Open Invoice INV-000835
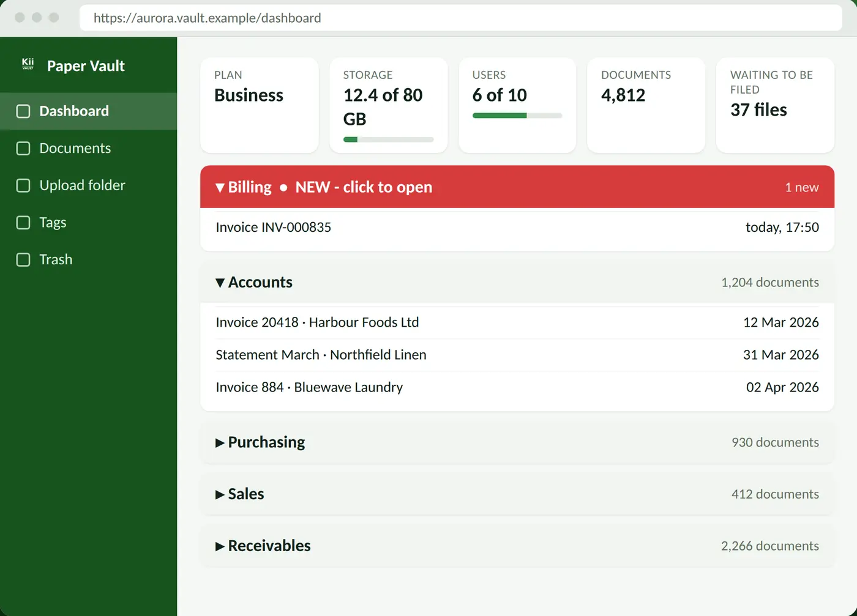Viewport: 857px width, 616px height. pos(517,228)
